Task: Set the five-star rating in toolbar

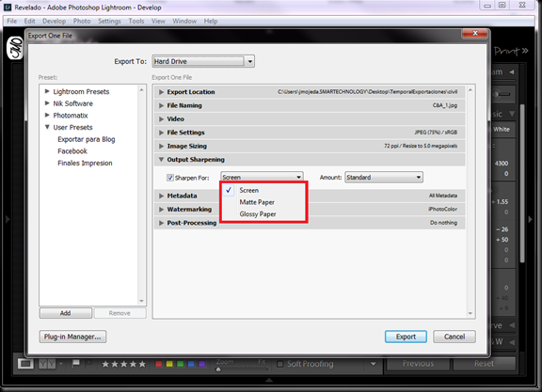Action: pyautogui.click(x=124, y=364)
